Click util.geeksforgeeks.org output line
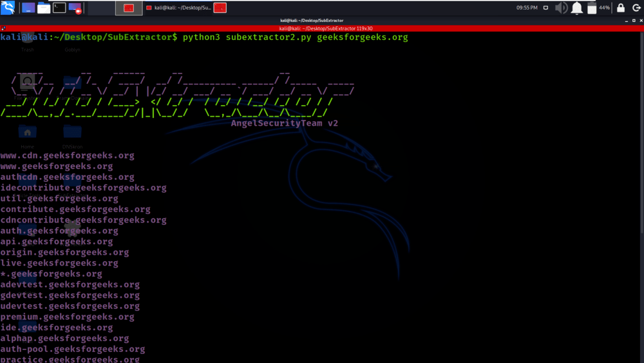 pyautogui.click(x=59, y=199)
